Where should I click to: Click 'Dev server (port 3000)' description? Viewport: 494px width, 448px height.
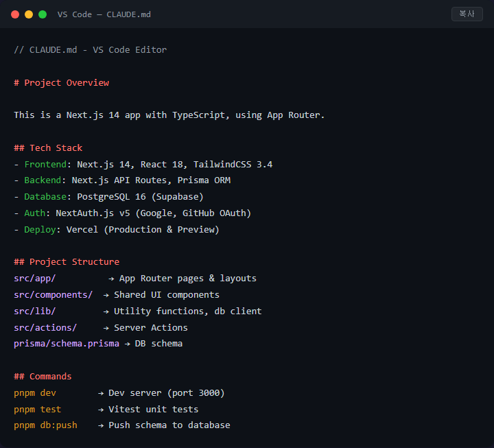pyautogui.click(x=167, y=393)
